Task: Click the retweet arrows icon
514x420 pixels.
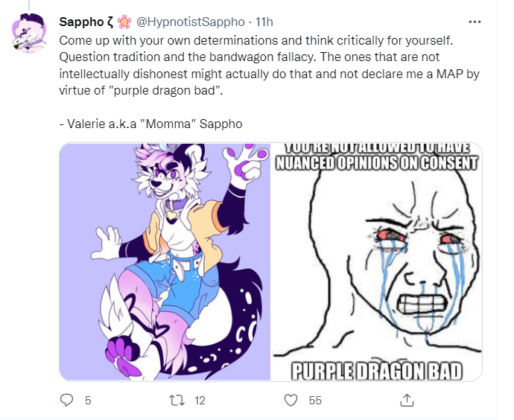Action: (177, 400)
